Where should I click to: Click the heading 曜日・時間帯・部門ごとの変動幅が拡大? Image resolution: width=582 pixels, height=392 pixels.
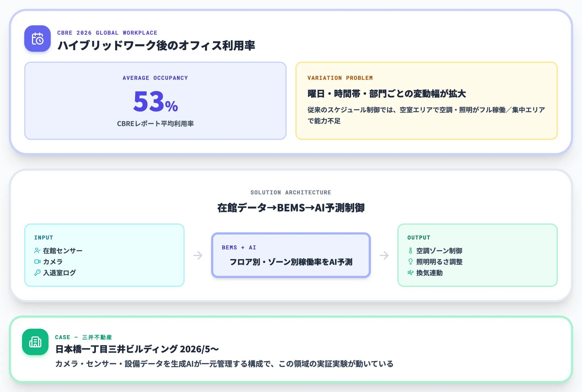(387, 94)
